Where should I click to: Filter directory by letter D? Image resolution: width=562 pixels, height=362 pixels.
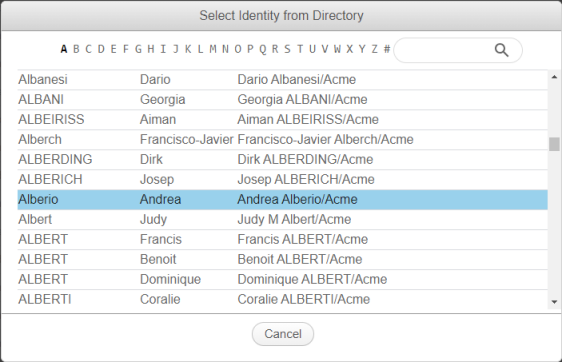(x=101, y=49)
